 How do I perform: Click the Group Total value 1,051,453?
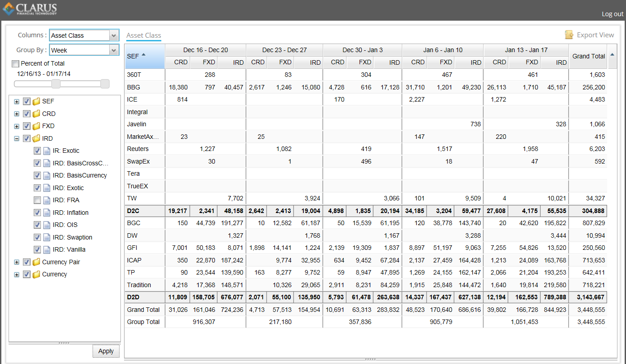524,322
